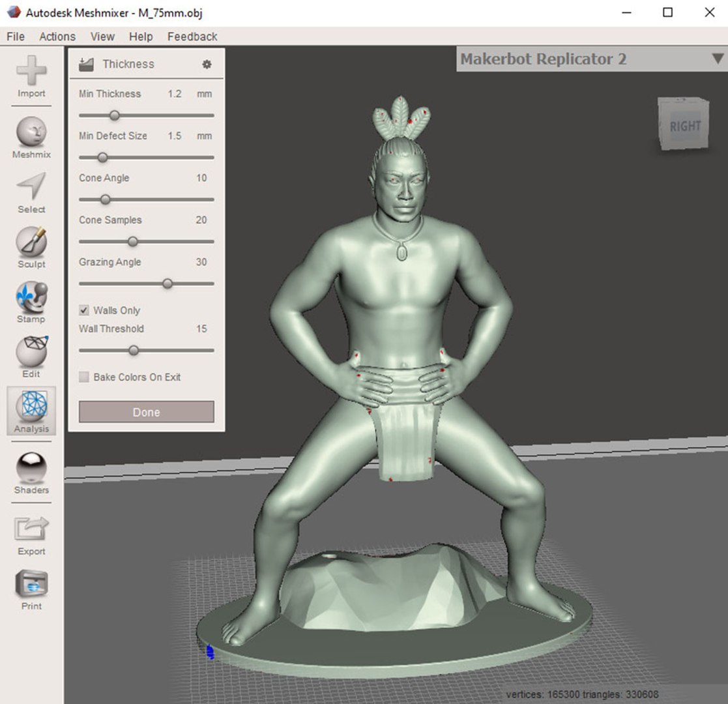This screenshot has width=728, height=704.
Task: Click the Thickness panel title text
Action: pyautogui.click(x=128, y=64)
